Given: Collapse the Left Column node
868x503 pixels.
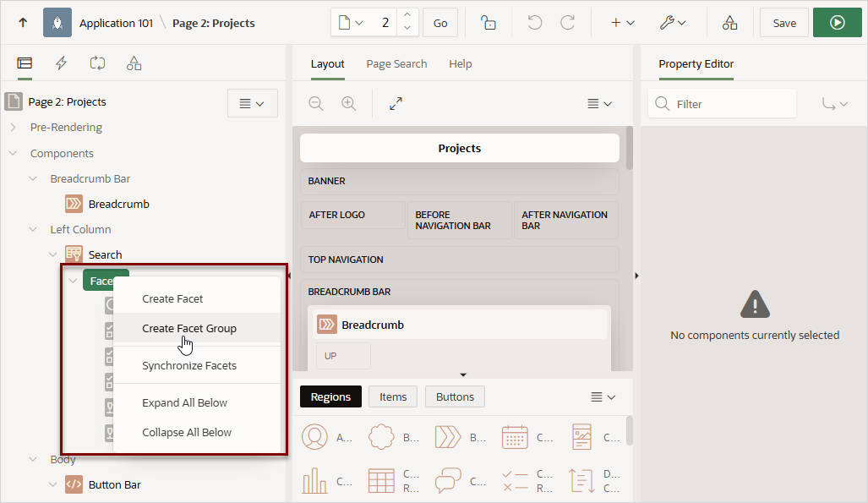Looking at the screenshot, I should [33, 229].
